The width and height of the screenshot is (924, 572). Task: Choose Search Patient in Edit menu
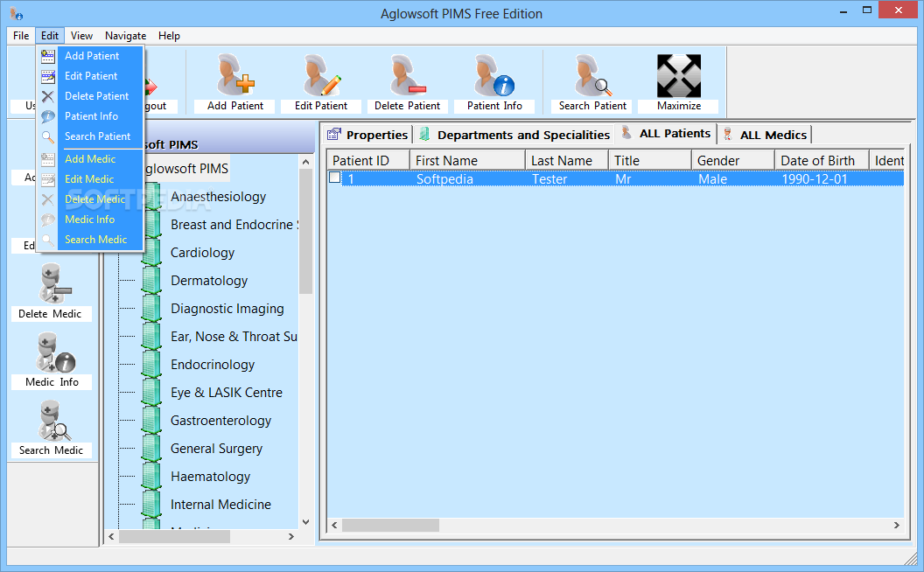click(x=97, y=136)
